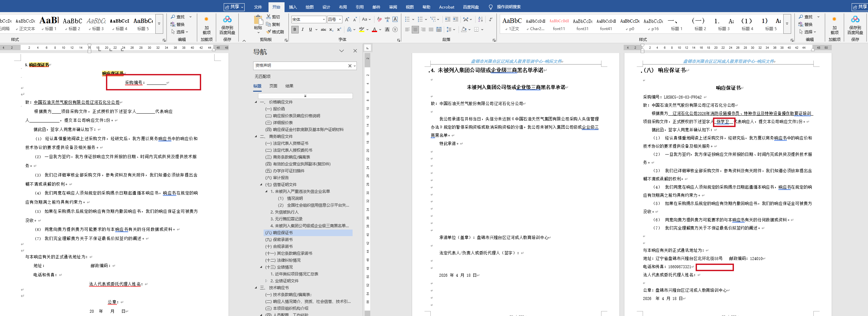Click the align right icon
This screenshot has width=868, height=316.
pyautogui.click(x=423, y=30)
